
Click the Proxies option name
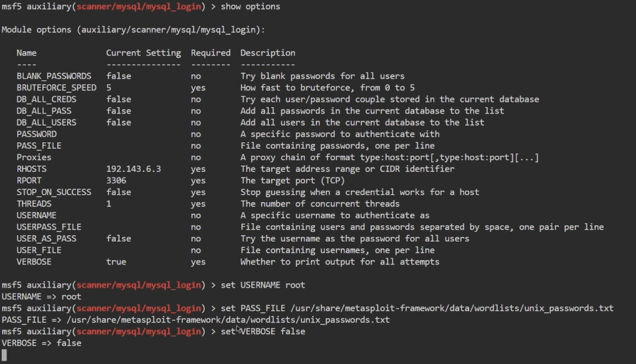pos(34,157)
